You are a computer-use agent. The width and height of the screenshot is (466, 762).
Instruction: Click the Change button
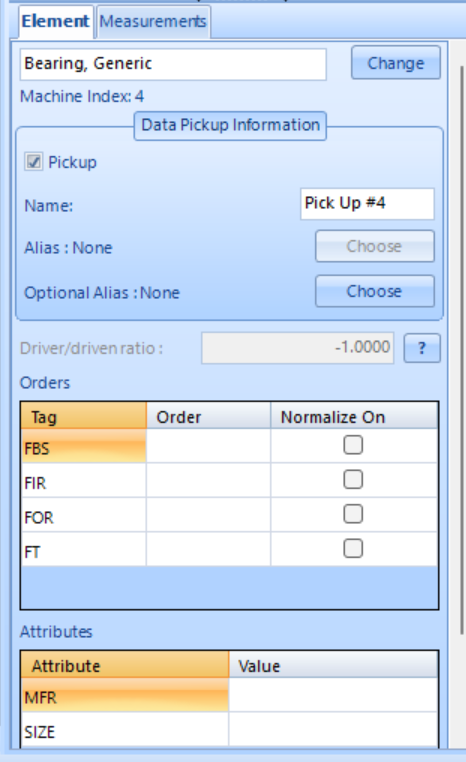(x=396, y=63)
